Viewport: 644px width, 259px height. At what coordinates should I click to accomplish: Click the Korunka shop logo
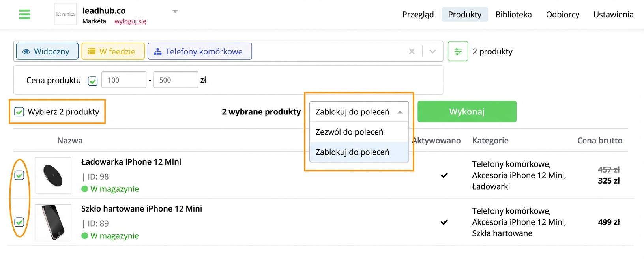(x=65, y=14)
